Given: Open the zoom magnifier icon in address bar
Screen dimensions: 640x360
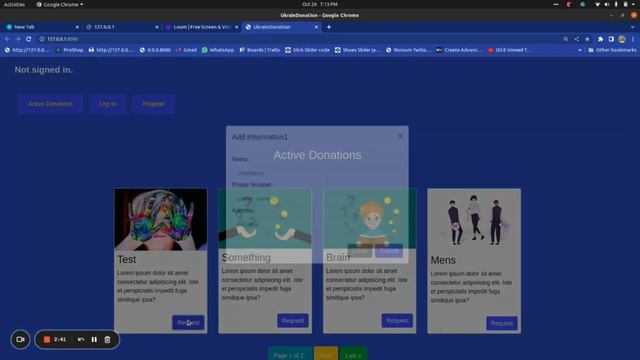Looking at the screenshot, I should pos(566,39).
